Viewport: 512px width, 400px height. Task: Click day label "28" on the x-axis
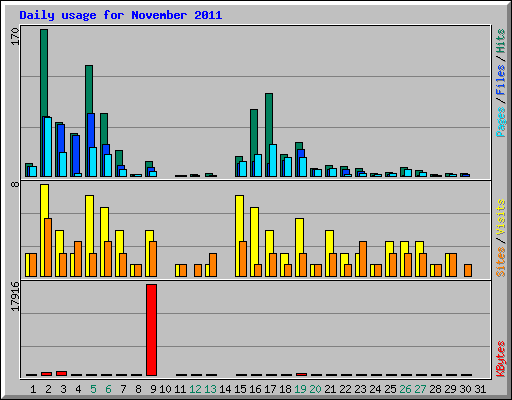(x=435, y=389)
